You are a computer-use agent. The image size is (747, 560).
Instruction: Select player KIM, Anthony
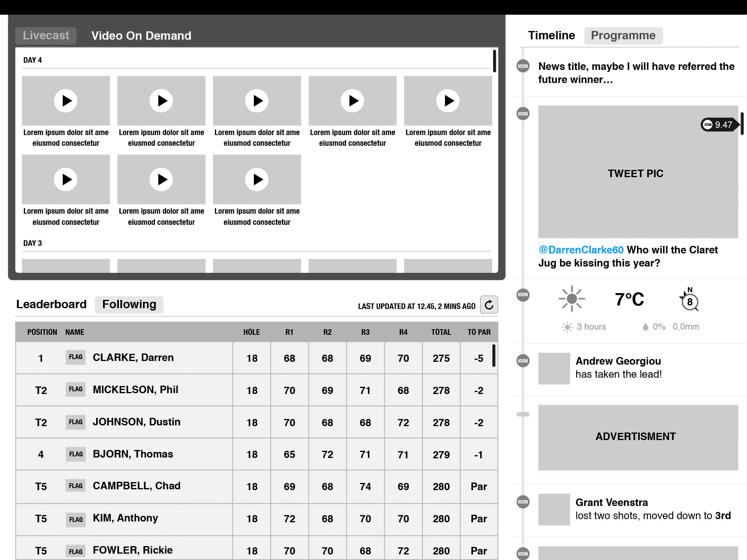pos(126,518)
